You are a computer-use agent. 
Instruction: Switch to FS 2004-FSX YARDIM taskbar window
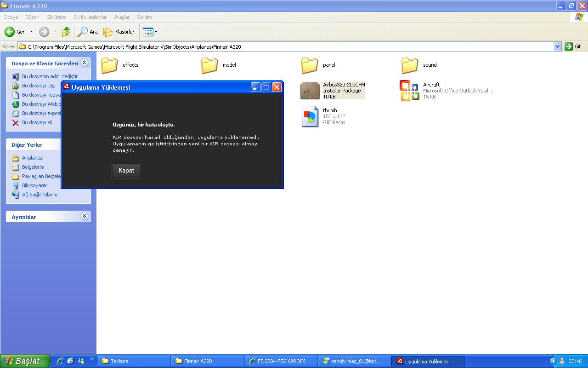tap(281, 361)
